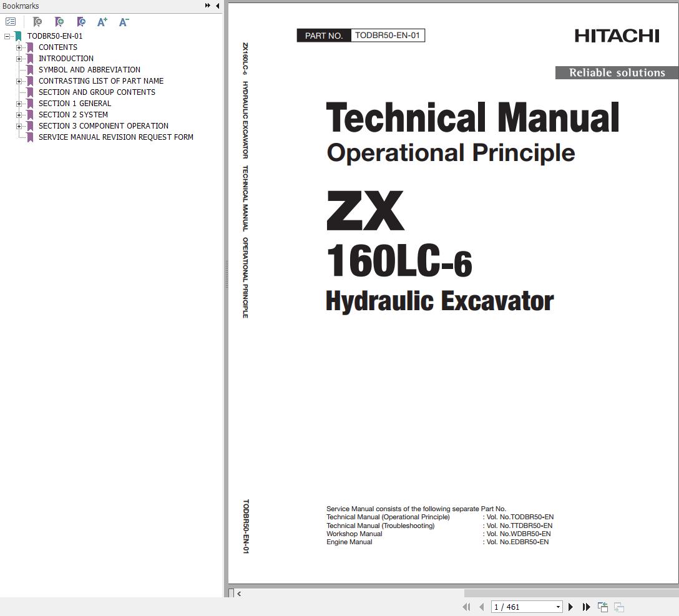Go to the next page
Image resolution: width=679 pixels, height=616 pixels.
pyautogui.click(x=570, y=607)
